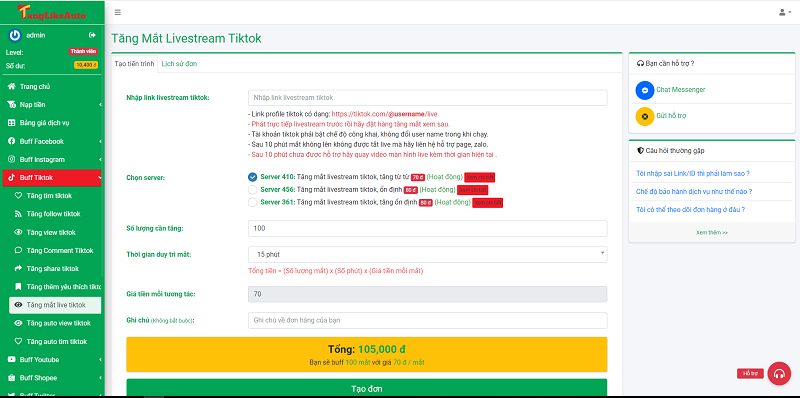The width and height of the screenshot is (800, 398).
Task: Click Xem chi tiết for Server 410
Action: tap(480, 177)
